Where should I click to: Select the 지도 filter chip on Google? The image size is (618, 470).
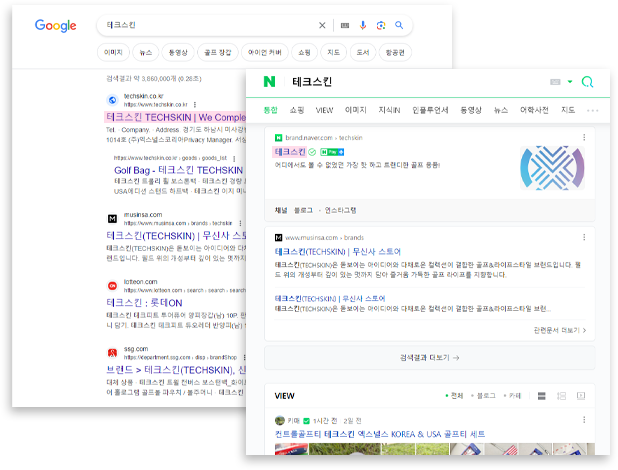click(x=333, y=52)
